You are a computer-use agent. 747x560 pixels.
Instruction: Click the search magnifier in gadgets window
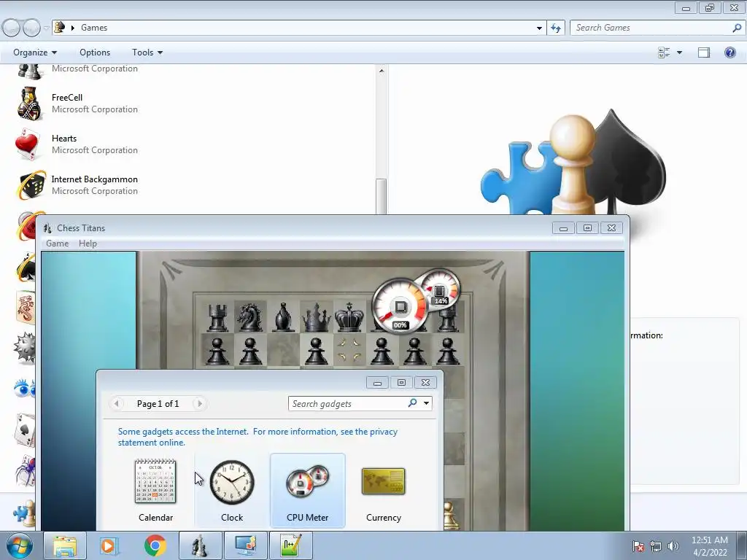(413, 403)
